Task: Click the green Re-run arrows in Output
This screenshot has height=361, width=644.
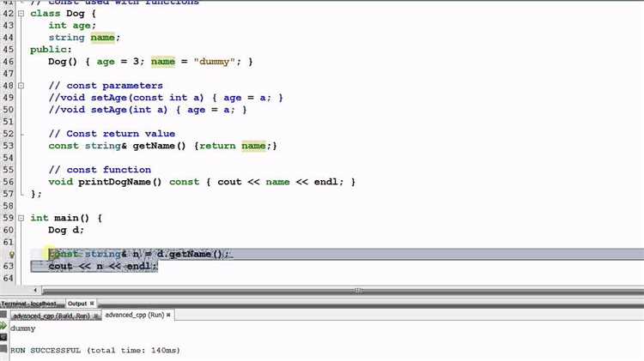Action: point(3,326)
